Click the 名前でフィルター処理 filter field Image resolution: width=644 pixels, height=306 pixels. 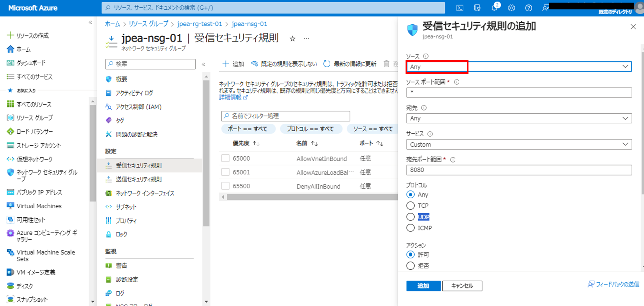(286, 116)
